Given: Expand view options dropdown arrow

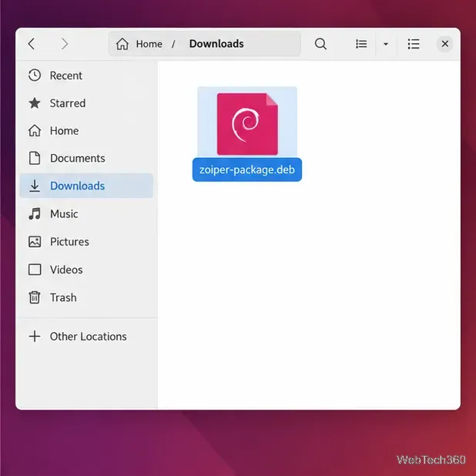Looking at the screenshot, I should (x=386, y=45).
